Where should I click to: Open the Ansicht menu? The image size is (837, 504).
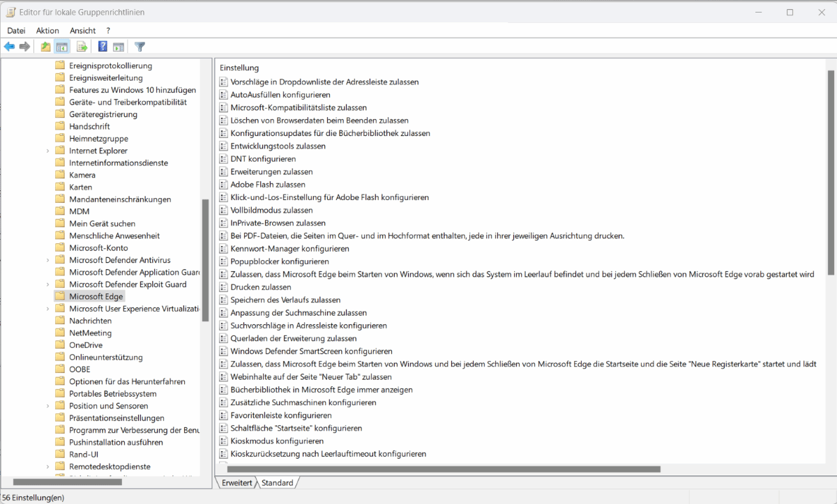[82, 31]
